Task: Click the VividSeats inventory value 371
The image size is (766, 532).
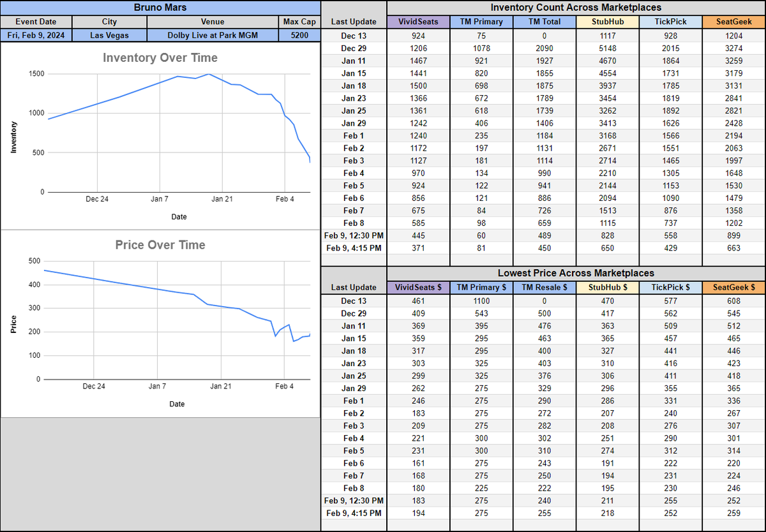Action: [x=418, y=248]
